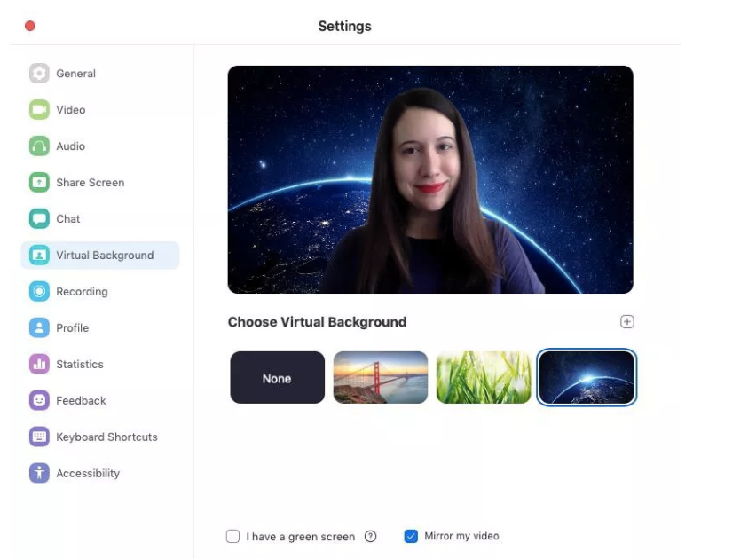The height and width of the screenshot is (559, 756).
Task: Click the 'I have a green screen' text
Action: click(301, 537)
